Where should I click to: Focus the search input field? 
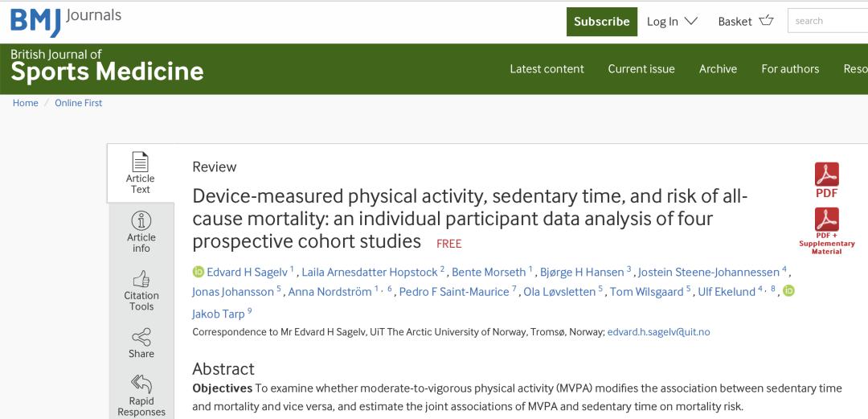tap(828, 21)
